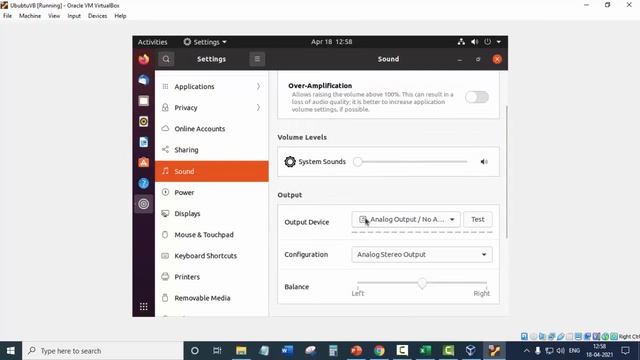This screenshot has height=360, width=640.
Task: Select Mouse & Touchpad in sidebar
Action: coord(212,235)
